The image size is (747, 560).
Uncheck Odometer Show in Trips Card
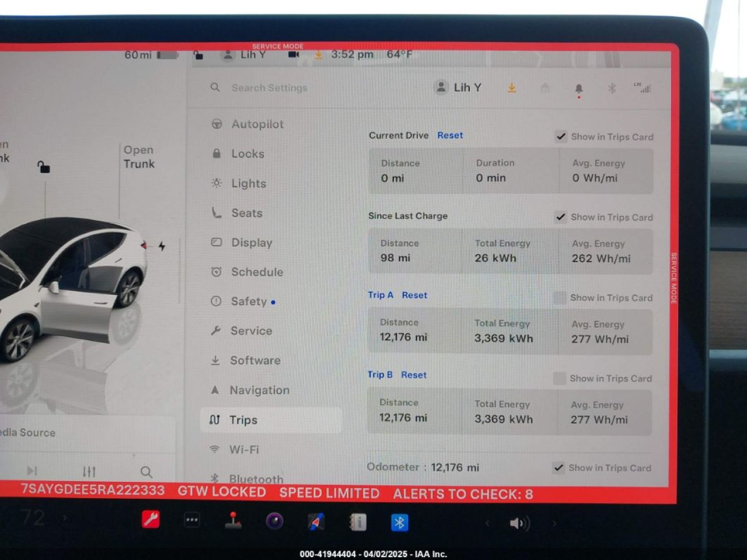click(558, 468)
